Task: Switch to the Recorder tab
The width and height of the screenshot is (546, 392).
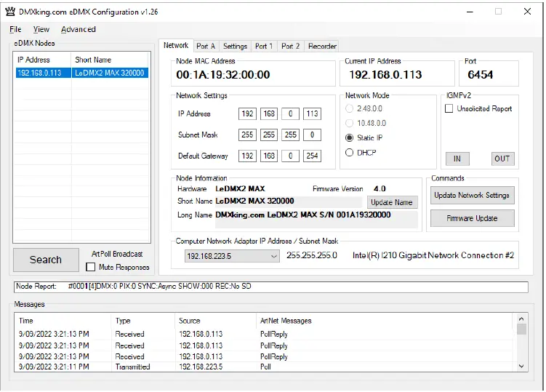Action: pyautogui.click(x=322, y=46)
